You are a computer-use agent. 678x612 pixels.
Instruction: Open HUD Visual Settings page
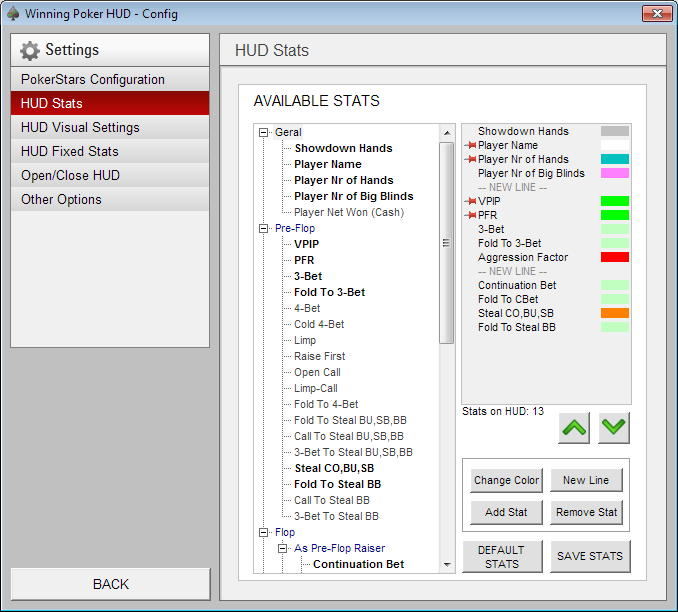[110, 127]
